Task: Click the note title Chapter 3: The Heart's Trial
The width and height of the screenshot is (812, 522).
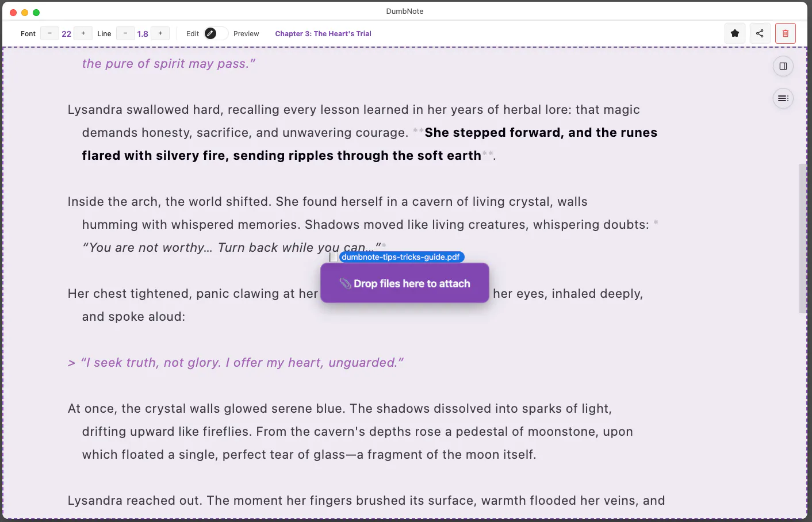Action: pyautogui.click(x=323, y=34)
